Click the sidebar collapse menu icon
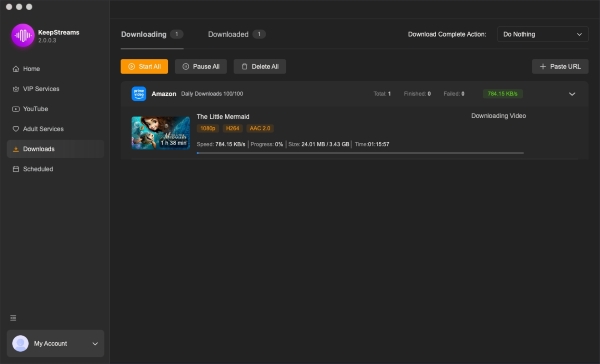The width and height of the screenshot is (600, 364). [x=13, y=318]
